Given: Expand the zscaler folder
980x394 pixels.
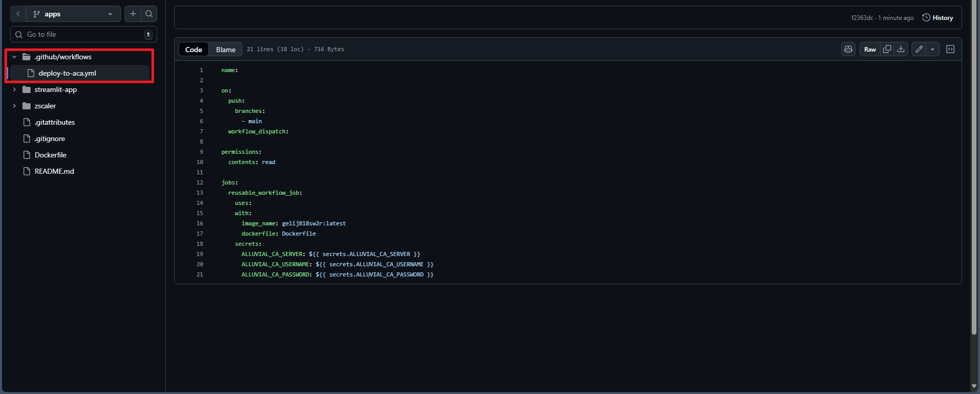Looking at the screenshot, I should 14,106.
